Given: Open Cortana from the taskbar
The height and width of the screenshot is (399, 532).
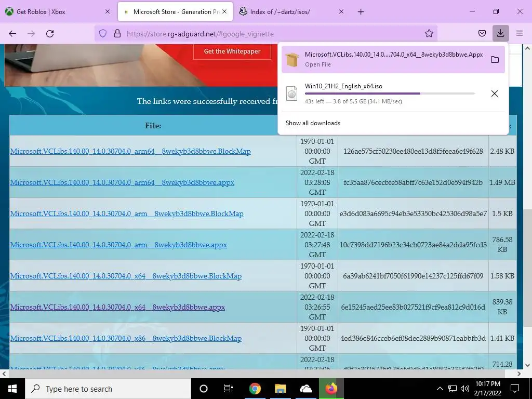Looking at the screenshot, I should (x=204, y=389).
